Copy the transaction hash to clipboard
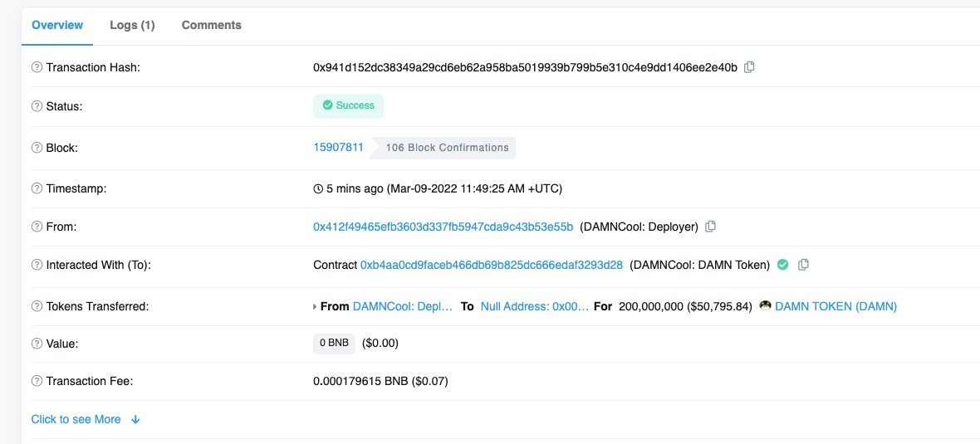Screen dimensions: 980x444 tap(749, 67)
